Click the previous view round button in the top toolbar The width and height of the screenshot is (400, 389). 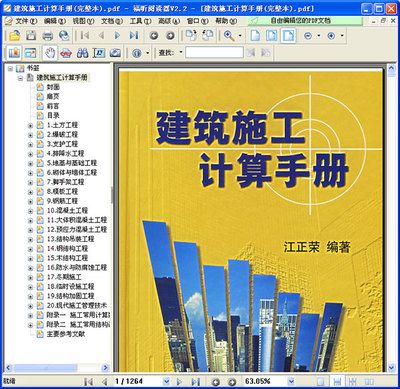154,35
